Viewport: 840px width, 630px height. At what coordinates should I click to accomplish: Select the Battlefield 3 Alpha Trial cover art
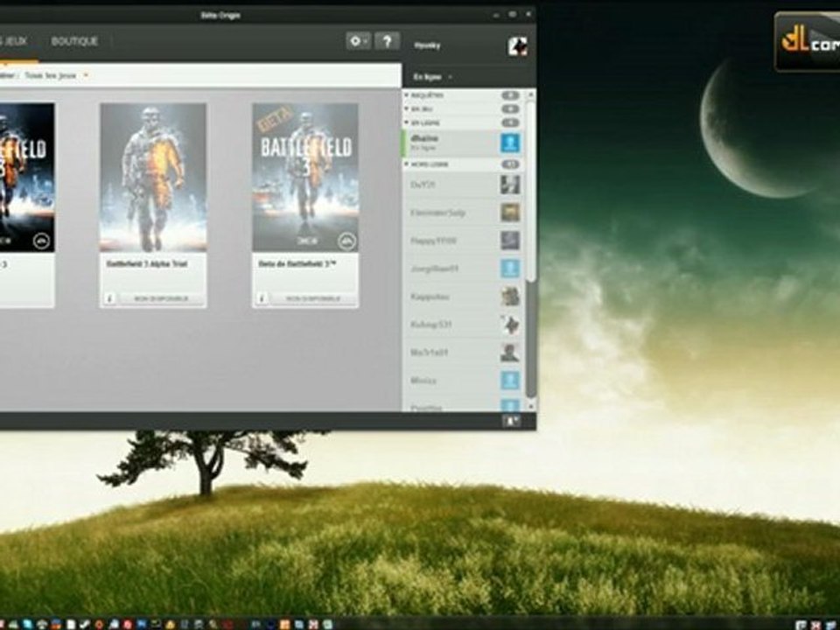tap(153, 178)
